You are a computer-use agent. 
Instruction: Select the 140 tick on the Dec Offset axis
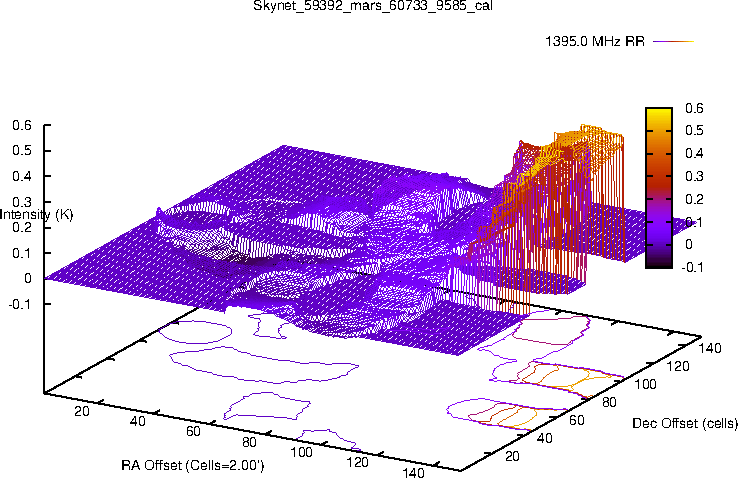coord(710,348)
